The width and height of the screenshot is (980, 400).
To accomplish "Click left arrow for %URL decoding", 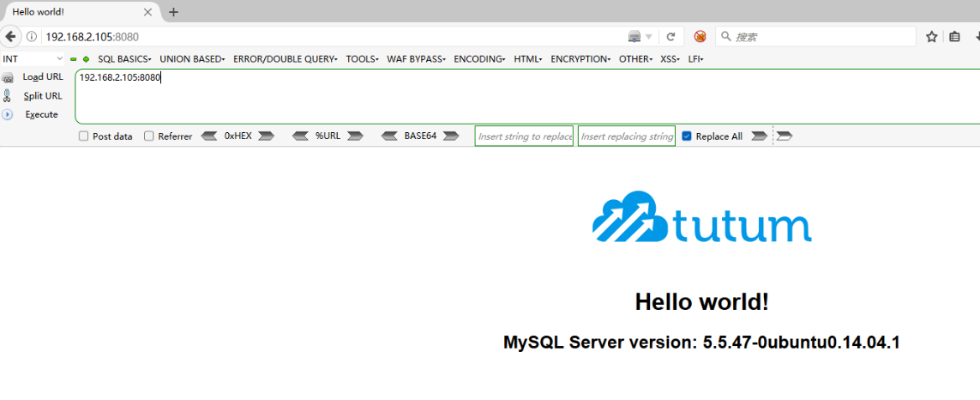I will (301, 136).
